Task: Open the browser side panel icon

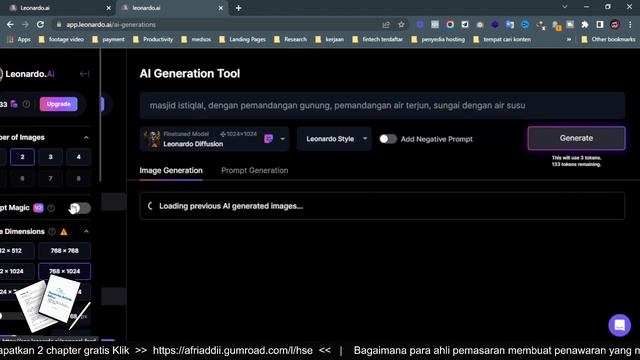Action: coord(600,24)
